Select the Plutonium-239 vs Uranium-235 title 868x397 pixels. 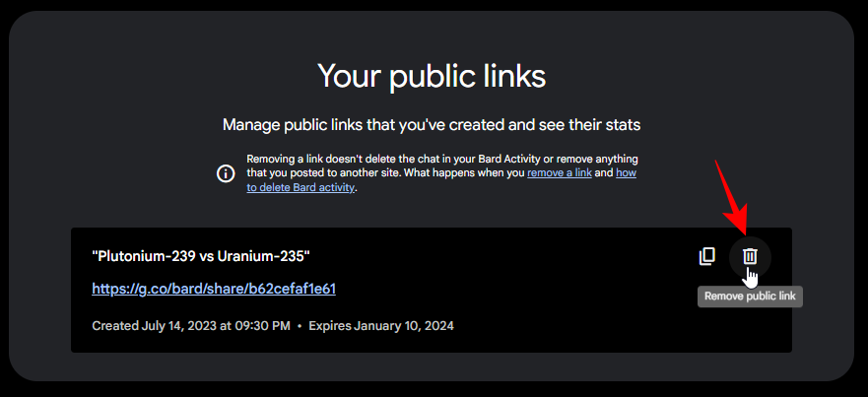tap(201, 256)
